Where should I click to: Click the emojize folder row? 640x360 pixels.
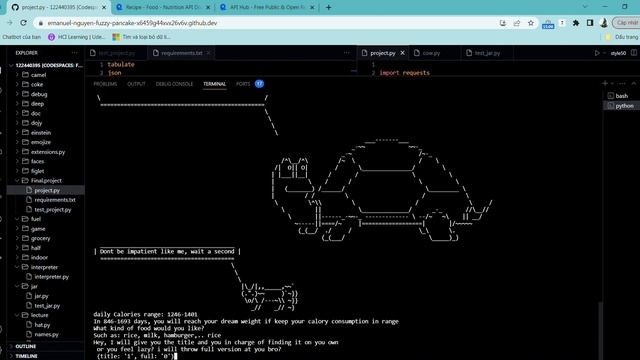[x=46, y=142]
